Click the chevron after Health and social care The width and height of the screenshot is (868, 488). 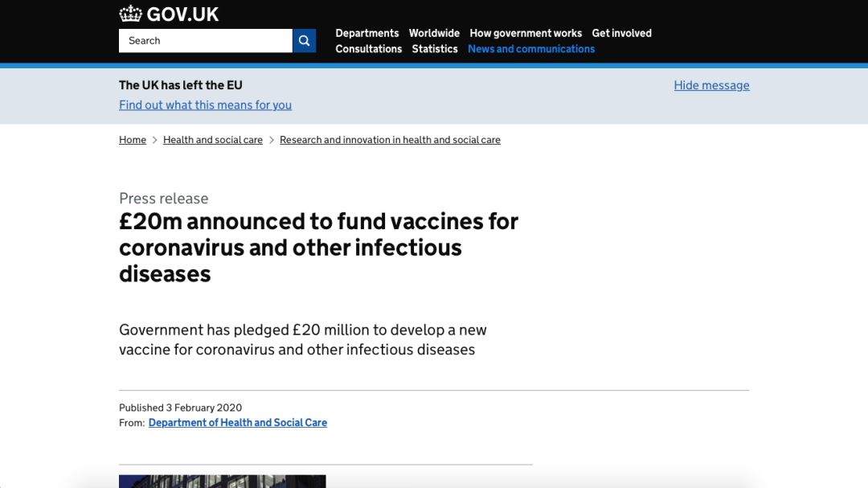click(272, 140)
